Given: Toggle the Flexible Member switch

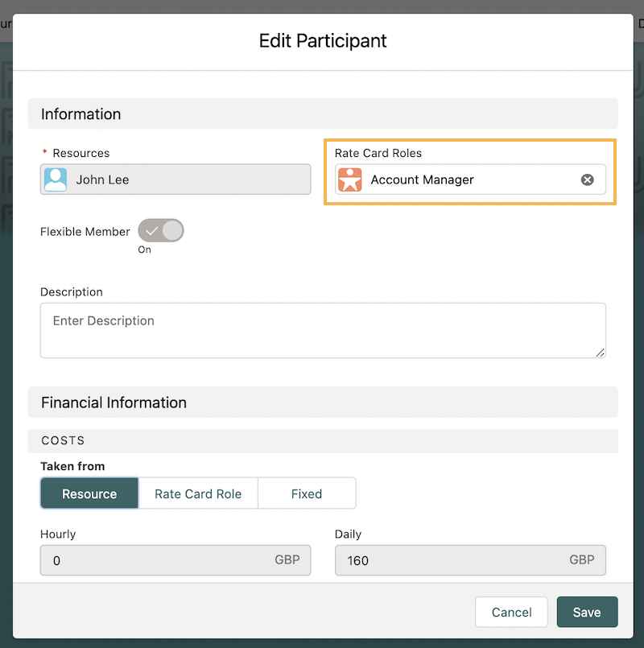Looking at the screenshot, I should (x=161, y=231).
